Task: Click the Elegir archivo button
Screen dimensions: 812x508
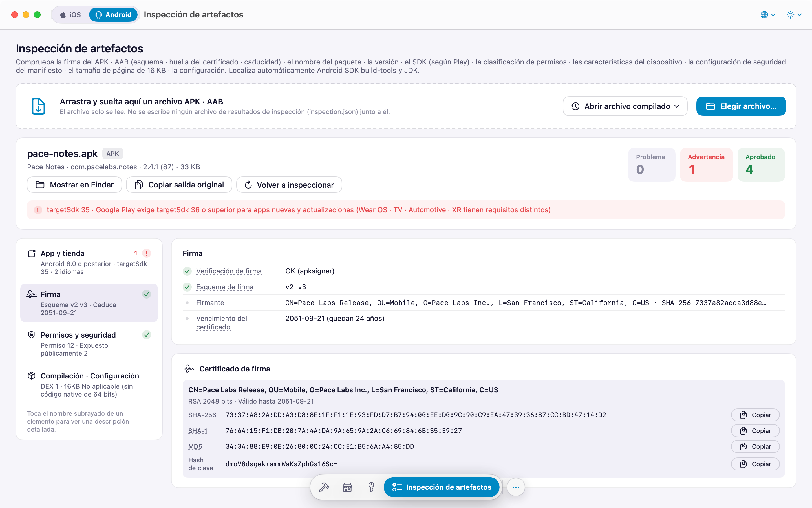Action: 741,106
